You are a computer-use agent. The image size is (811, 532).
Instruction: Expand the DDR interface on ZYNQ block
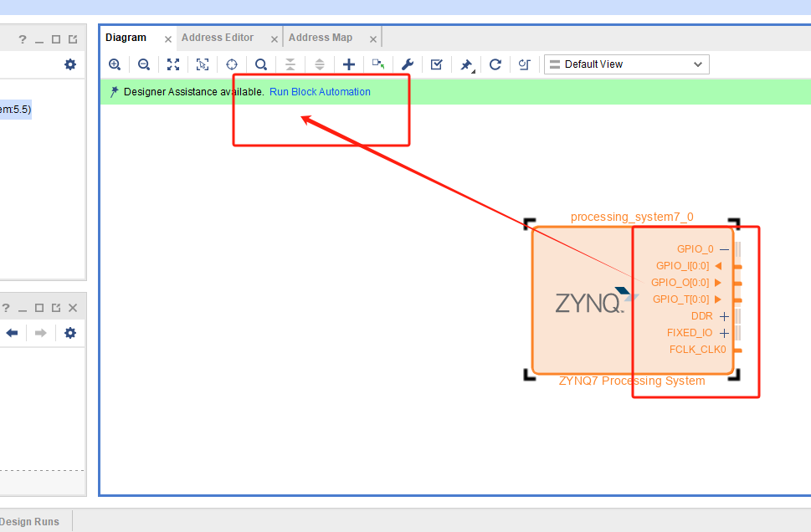pyautogui.click(x=724, y=316)
